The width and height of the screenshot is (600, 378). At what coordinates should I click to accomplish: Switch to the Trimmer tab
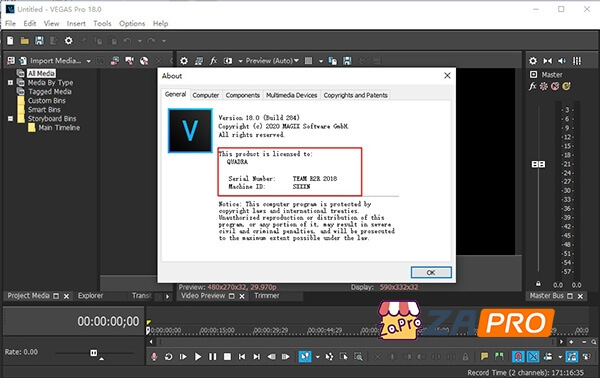[x=267, y=296]
